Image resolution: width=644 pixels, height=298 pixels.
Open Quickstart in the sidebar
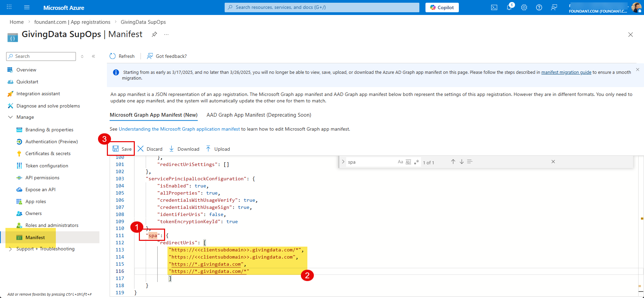click(27, 82)
